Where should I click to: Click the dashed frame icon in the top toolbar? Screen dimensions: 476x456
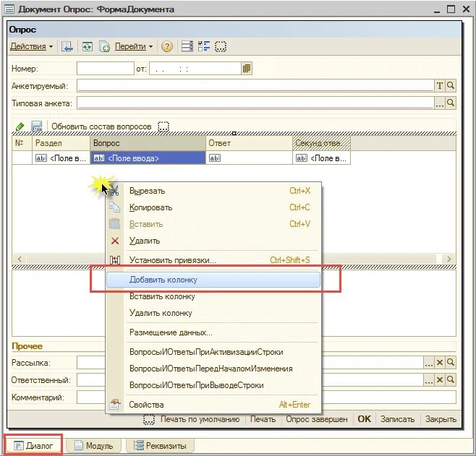[221, 46]
